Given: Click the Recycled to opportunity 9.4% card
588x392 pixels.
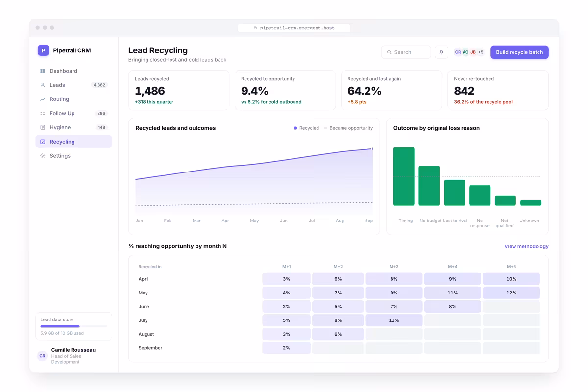Looking at the screenshot, I should click(x=285, y=90).
